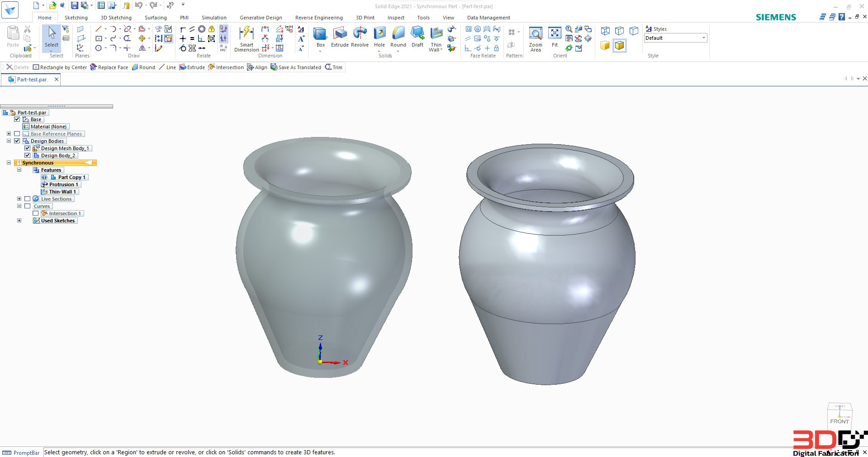Expand the Base Reference Planes node

pos(9,134)
